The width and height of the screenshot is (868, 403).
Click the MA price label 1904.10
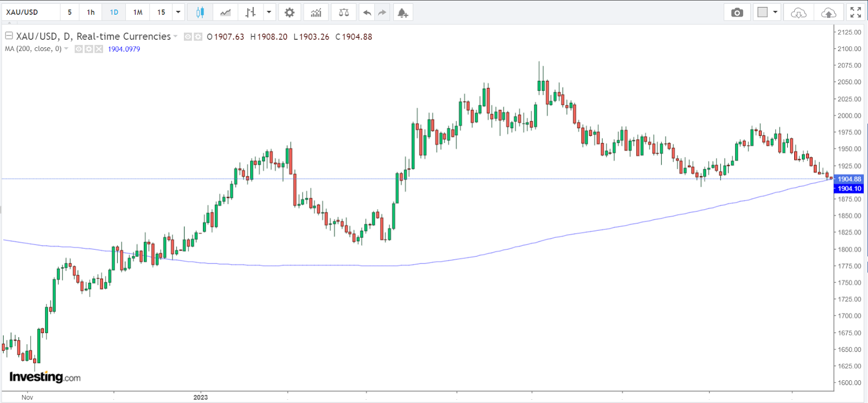849,188
